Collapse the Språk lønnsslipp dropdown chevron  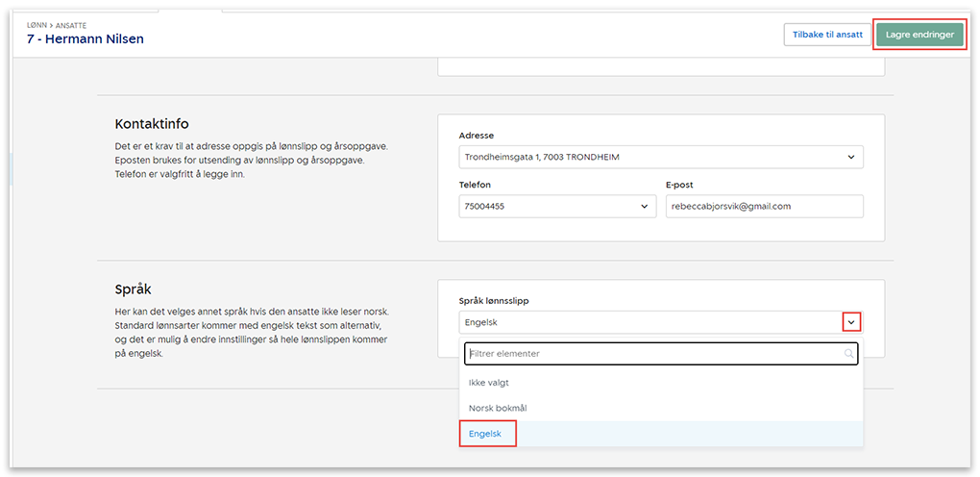pyautogui.click(x=850, y=322)
